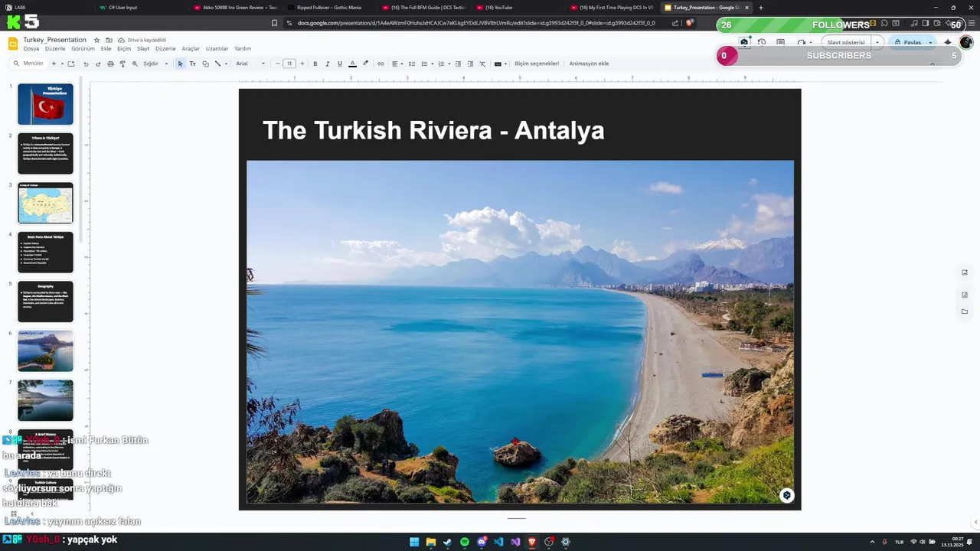Image resolution: width=980 pixels, height=551 pixels.
Task: Open the Slayt menu
Action: 143,48
